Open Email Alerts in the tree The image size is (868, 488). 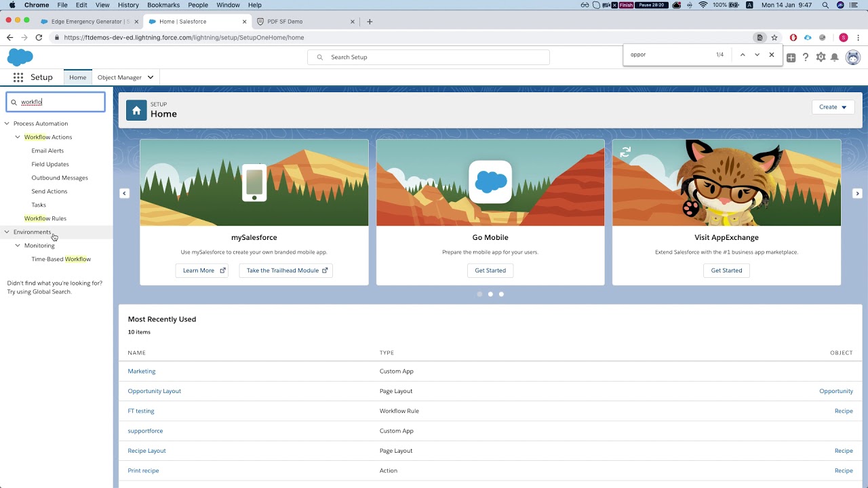47,150
